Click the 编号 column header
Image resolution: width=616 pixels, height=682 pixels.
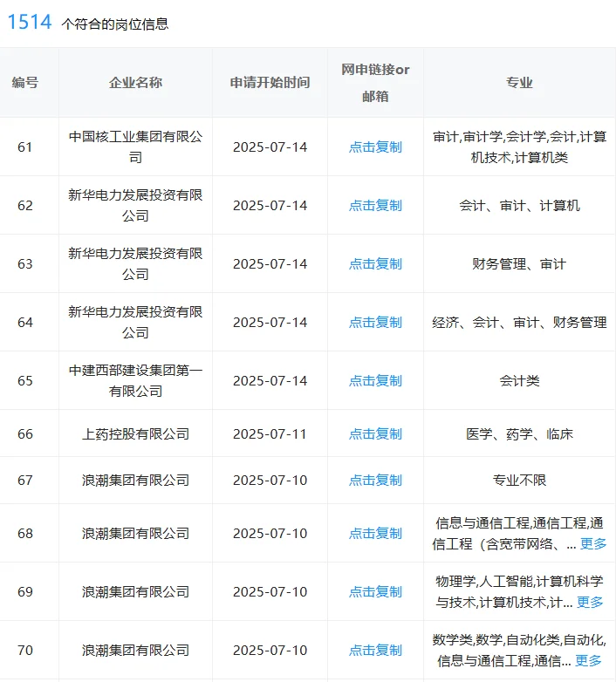(24, 83)
